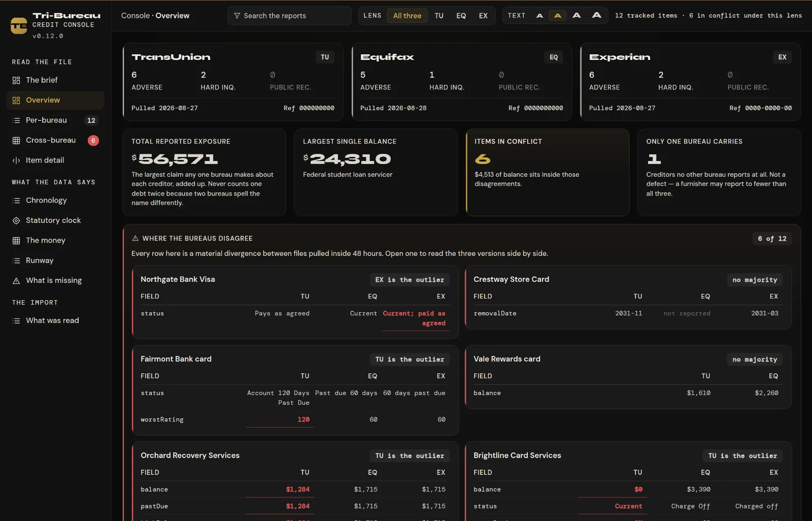Open the Statutory clock view
This screenshot has width=812, height=521.
55,220
